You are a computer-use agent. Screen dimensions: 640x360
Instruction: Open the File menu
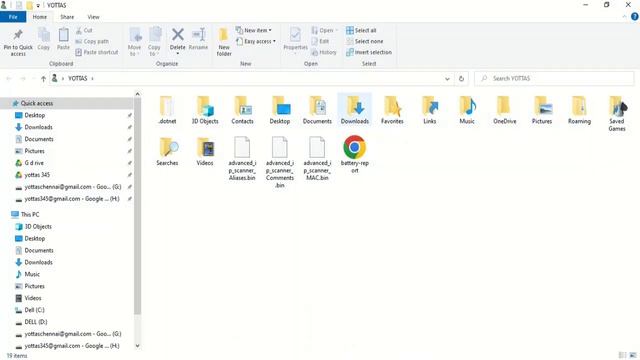pyautogui.click(x=13, y=17)
